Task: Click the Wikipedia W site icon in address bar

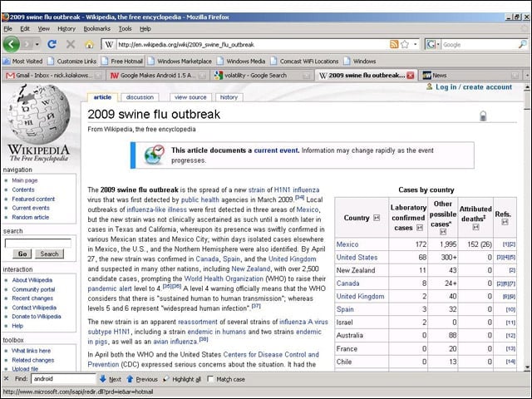Action: coord(109,44)
